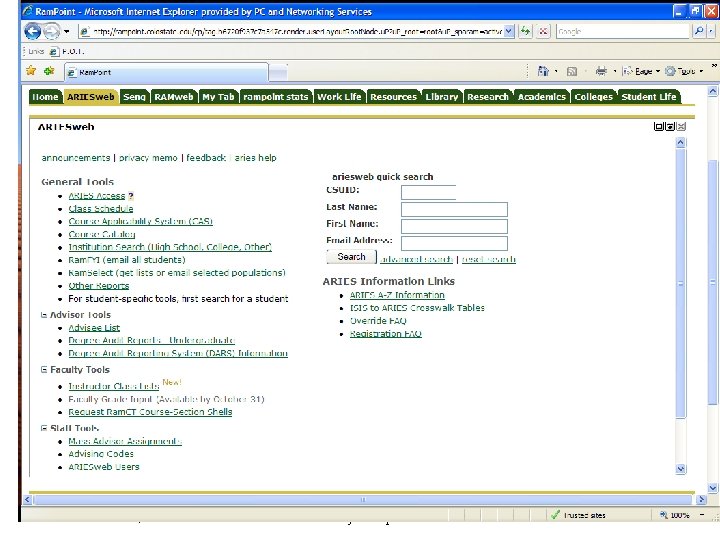This screenshot has height=540, width=720.
Task: Open the Advisee List link
Action: [94, 328]
